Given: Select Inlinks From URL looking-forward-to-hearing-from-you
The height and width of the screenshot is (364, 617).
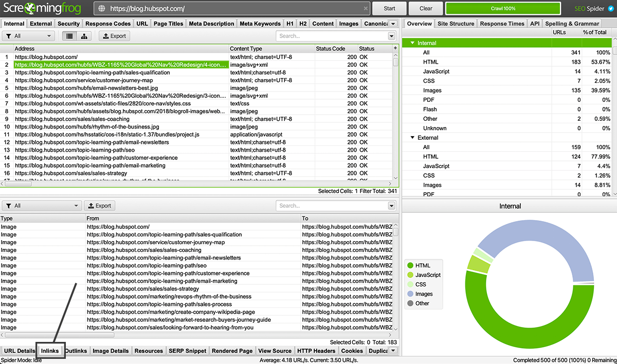Looking at the screenshot, I should click(170, 327).
